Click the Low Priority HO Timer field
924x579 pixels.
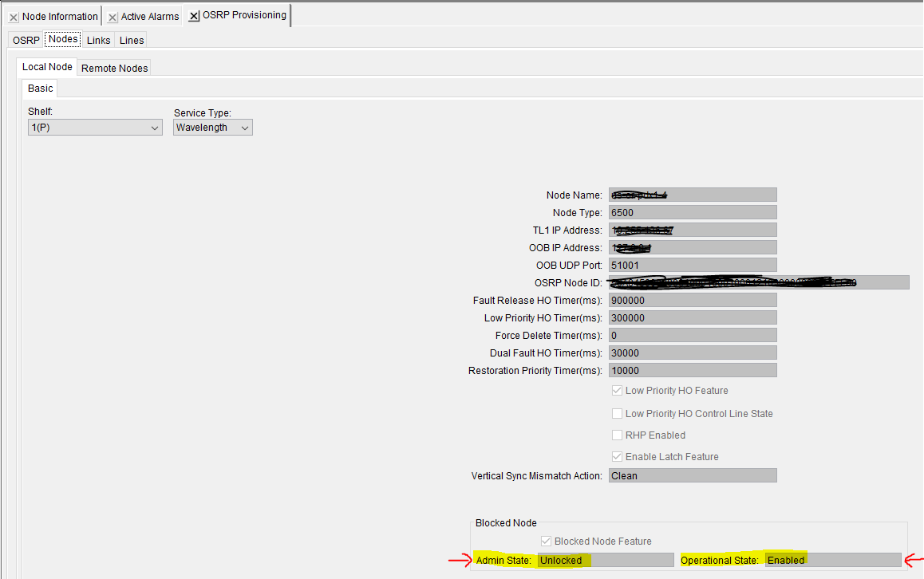[693, 318]
